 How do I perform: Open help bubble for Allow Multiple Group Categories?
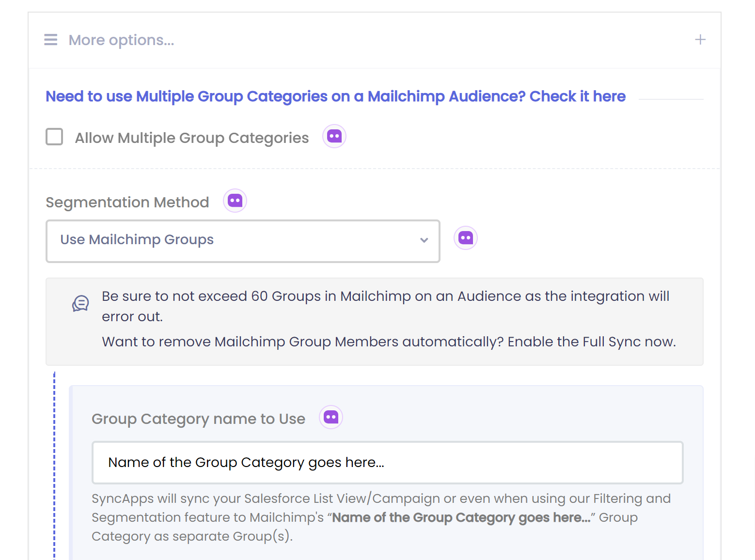(334, 136)
